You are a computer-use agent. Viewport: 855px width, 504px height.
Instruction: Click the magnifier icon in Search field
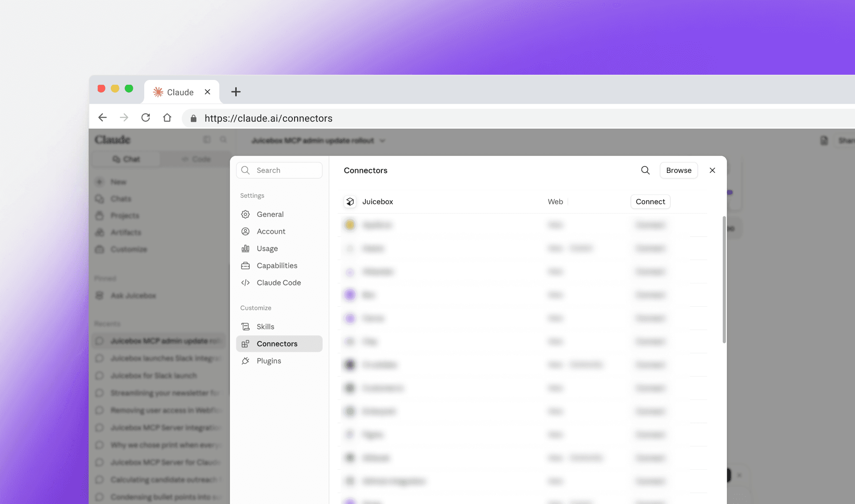click(245, 170)
